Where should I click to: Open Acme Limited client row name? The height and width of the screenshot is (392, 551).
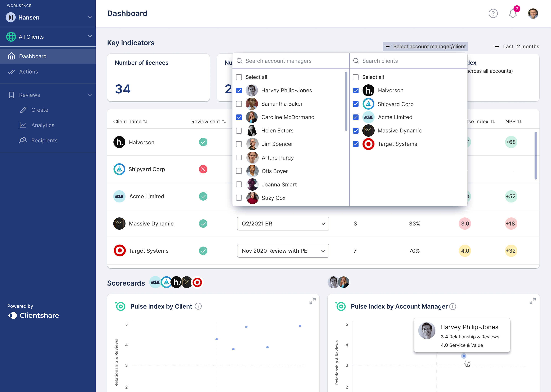pyautogui.click(x=147, y=197)
